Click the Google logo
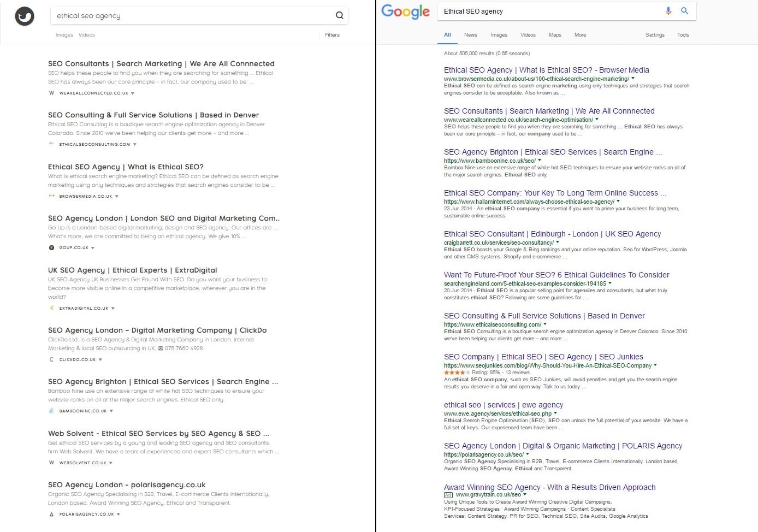Image resolution: width=758 pixels, height=532 pixels. coord(405,11)
